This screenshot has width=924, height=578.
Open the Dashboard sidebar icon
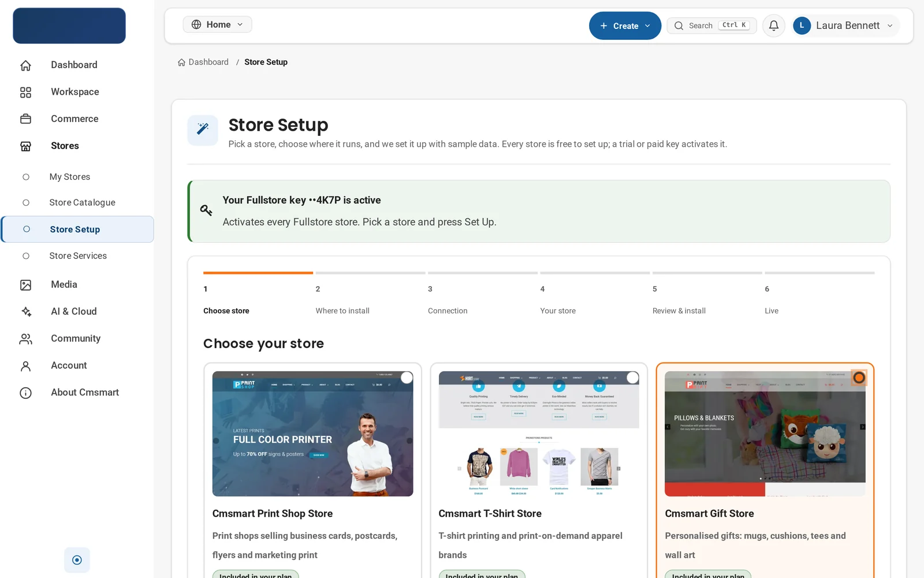coord(25,65)
